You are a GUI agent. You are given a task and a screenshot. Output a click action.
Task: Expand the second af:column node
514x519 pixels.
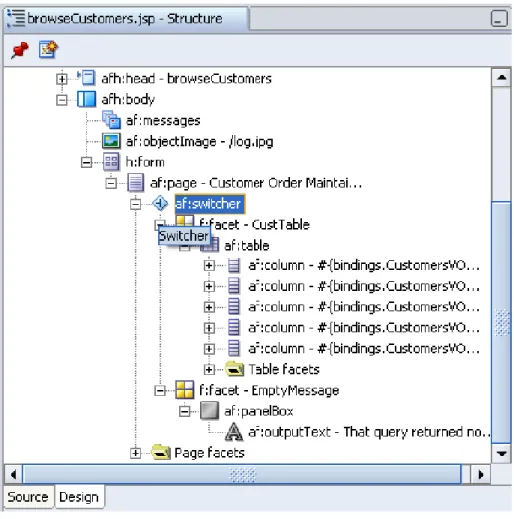(x=209, y=286)
